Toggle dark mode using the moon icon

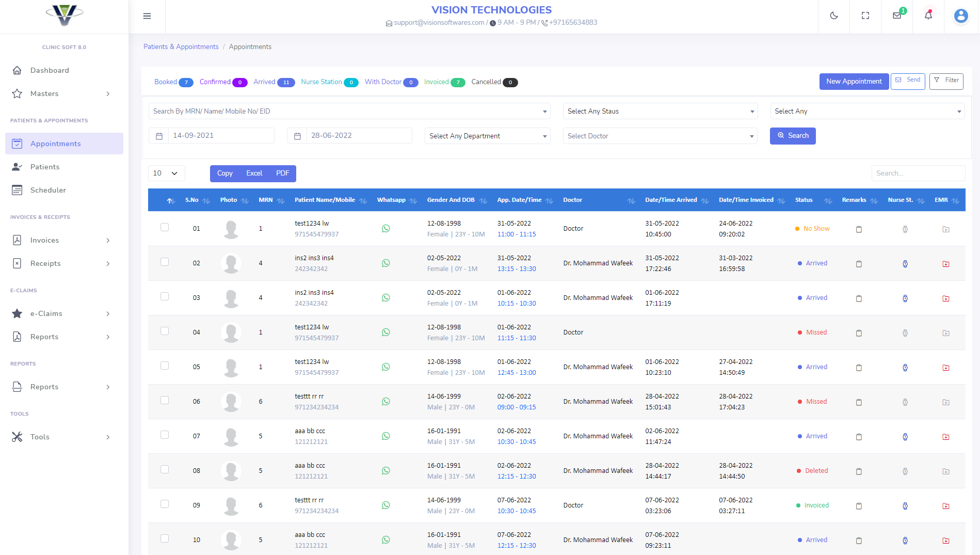coord(834,15)
